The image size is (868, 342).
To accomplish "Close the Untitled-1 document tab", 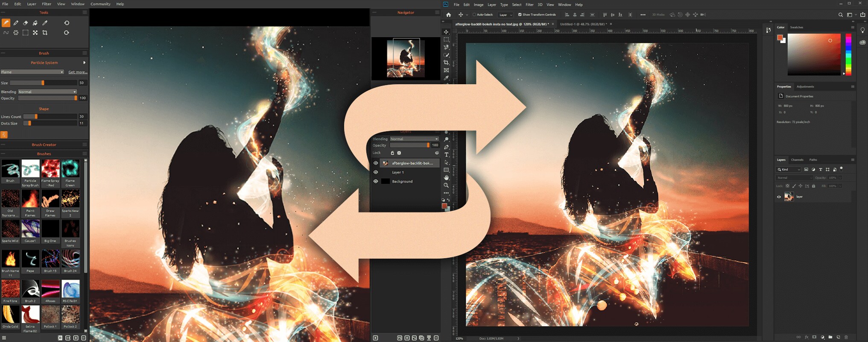I will (611, 24).
